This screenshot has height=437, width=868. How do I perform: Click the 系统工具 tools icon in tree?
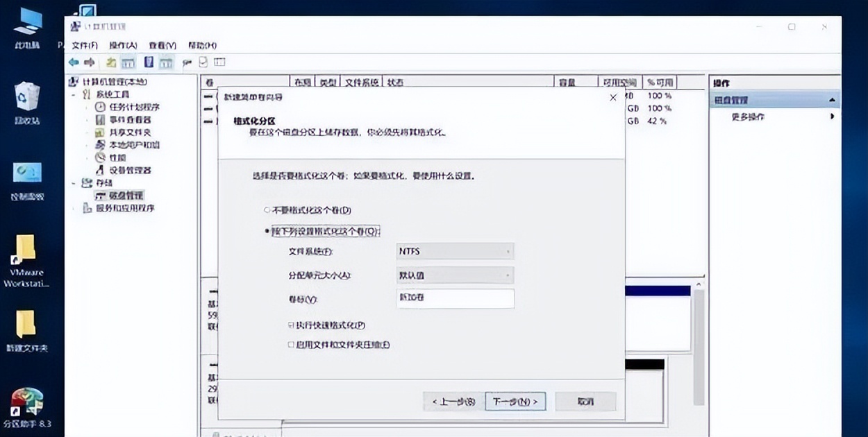pos(87,94)
